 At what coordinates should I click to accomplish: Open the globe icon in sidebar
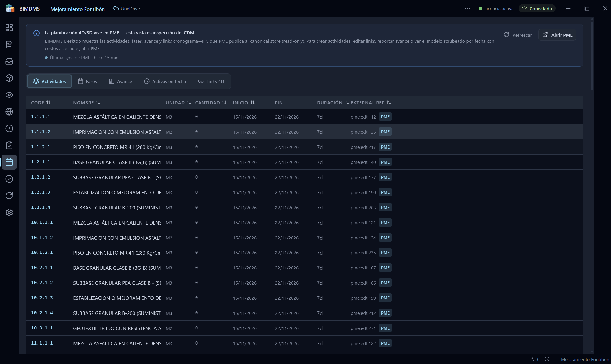pyautogui.click(x=9, y=112)
